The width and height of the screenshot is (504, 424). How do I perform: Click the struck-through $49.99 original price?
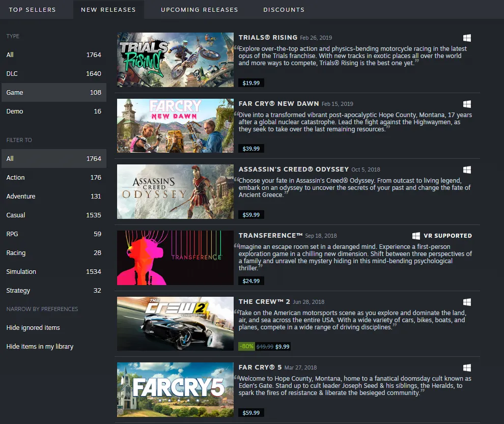tap(265, 347)
